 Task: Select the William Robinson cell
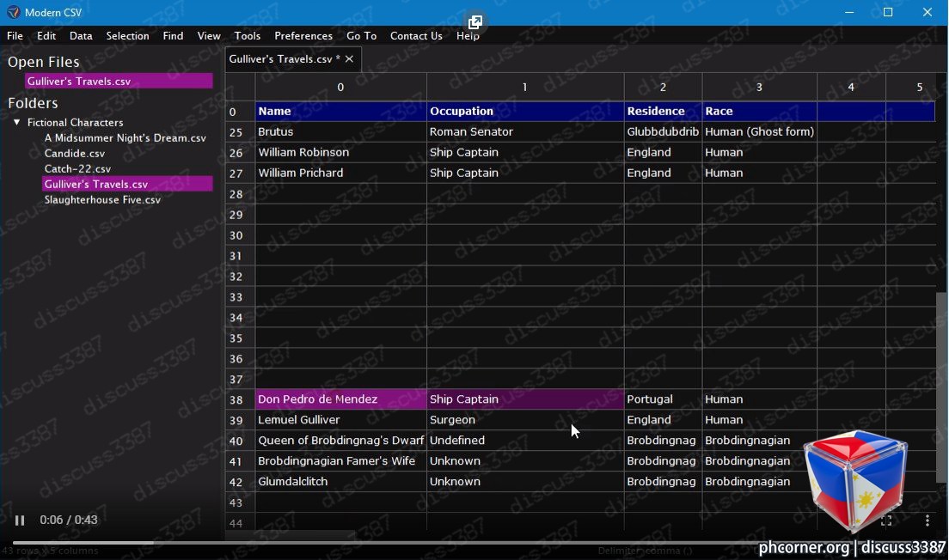pyautogui.click(x=340, y=152)
